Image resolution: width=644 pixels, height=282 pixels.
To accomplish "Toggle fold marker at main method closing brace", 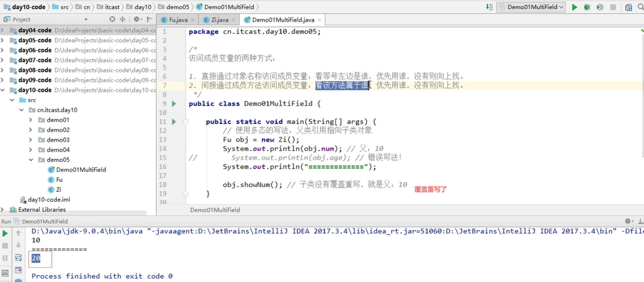I will tap(185, 194).
